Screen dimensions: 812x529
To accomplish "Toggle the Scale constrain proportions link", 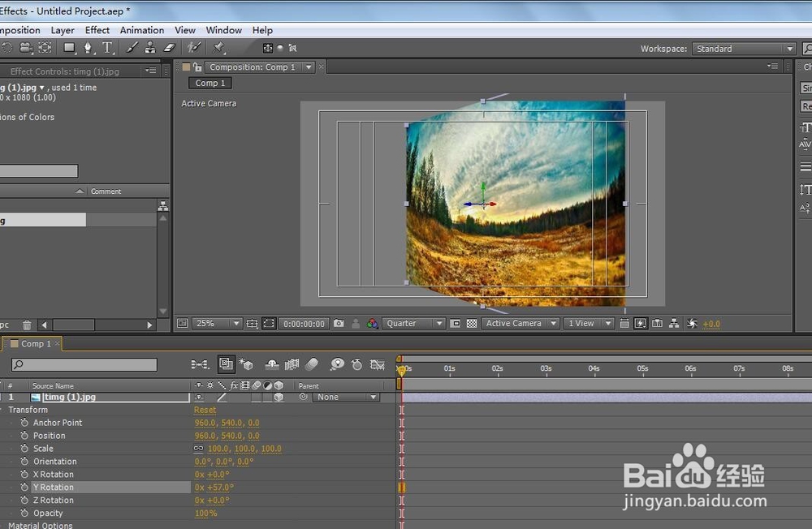I will (199, 448).
